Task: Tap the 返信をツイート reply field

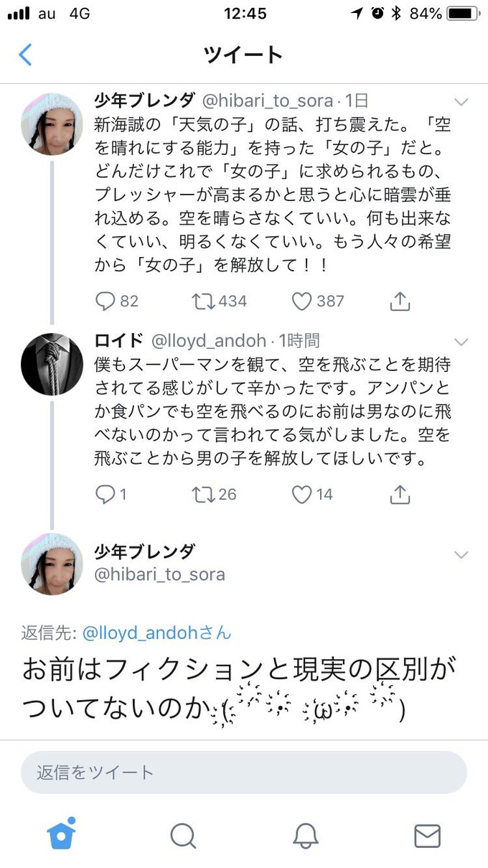Action: pyautogui.click(x=243, y=772)
